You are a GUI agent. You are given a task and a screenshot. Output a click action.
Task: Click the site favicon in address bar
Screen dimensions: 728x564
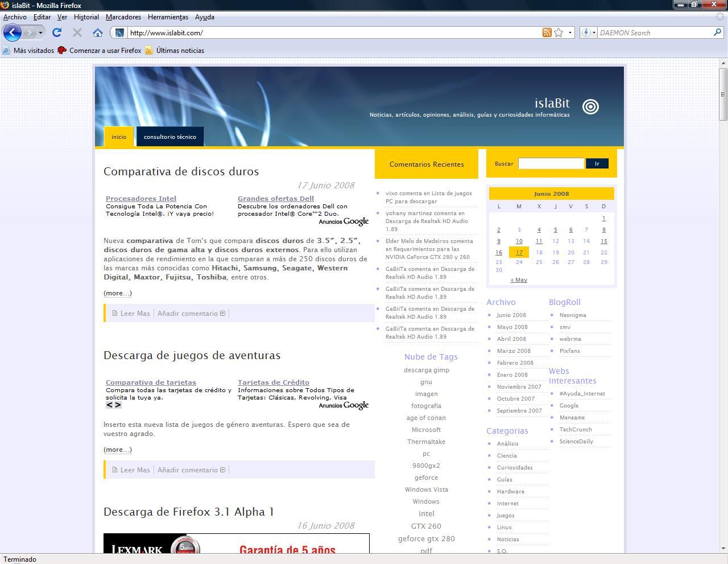pyautogui.click(x=119, y=32)
